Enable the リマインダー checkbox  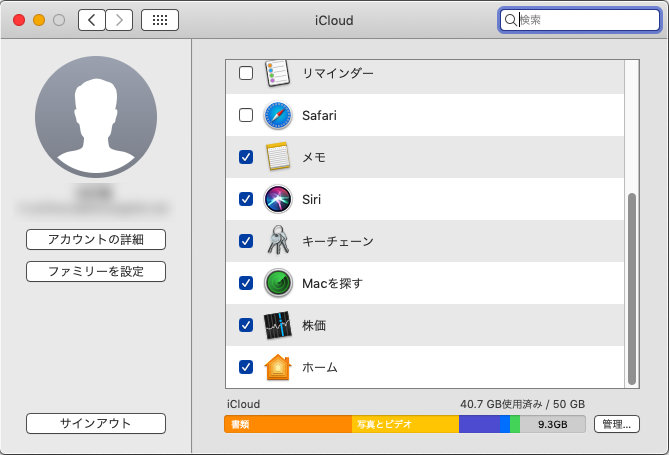click(246, 73)
